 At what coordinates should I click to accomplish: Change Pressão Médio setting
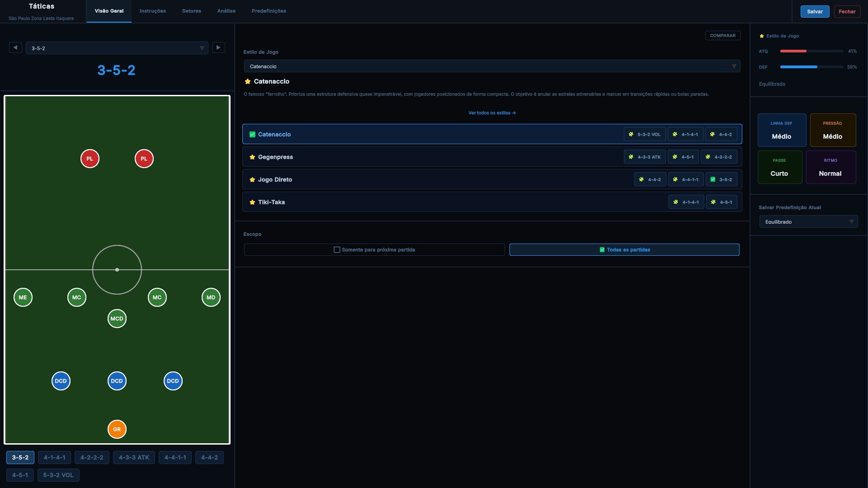pyautogui.click(x=833, y=130)
